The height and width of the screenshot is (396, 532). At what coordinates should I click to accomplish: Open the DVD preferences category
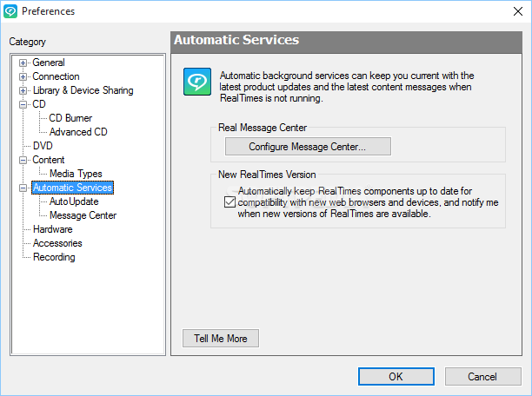(43, 146)
